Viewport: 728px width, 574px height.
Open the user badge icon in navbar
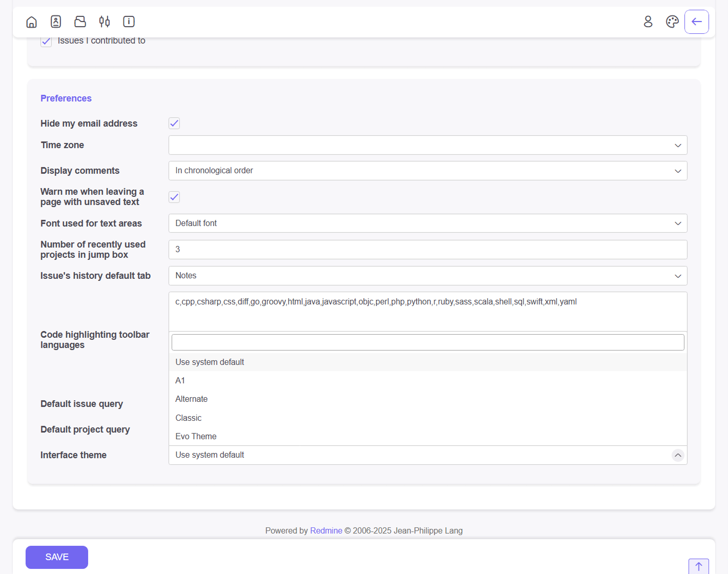pos(56,22)
